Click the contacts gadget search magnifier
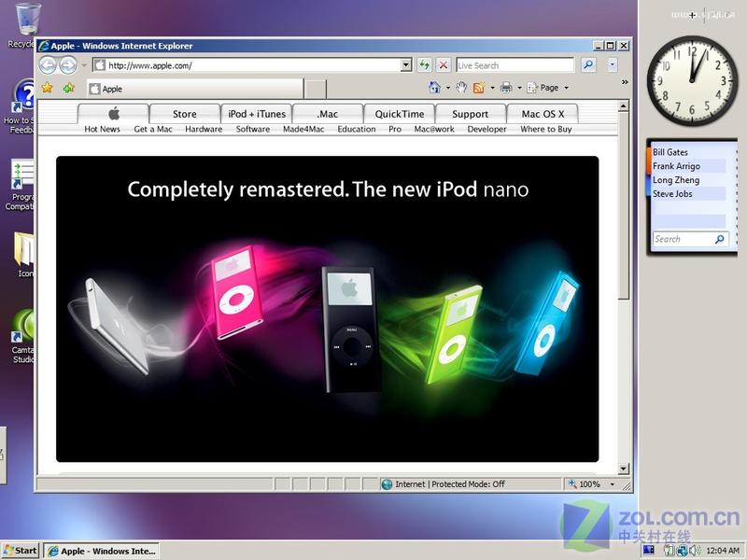 [x=719, y=239]
